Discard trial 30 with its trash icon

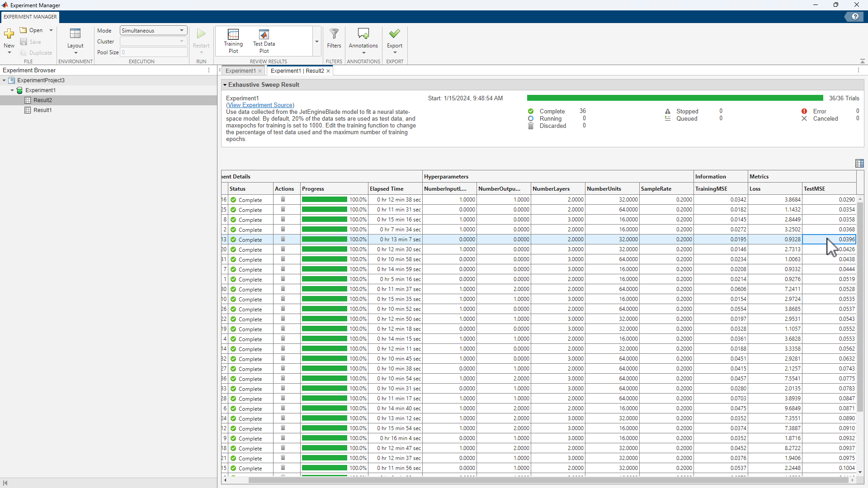click(x=283, y=289)
